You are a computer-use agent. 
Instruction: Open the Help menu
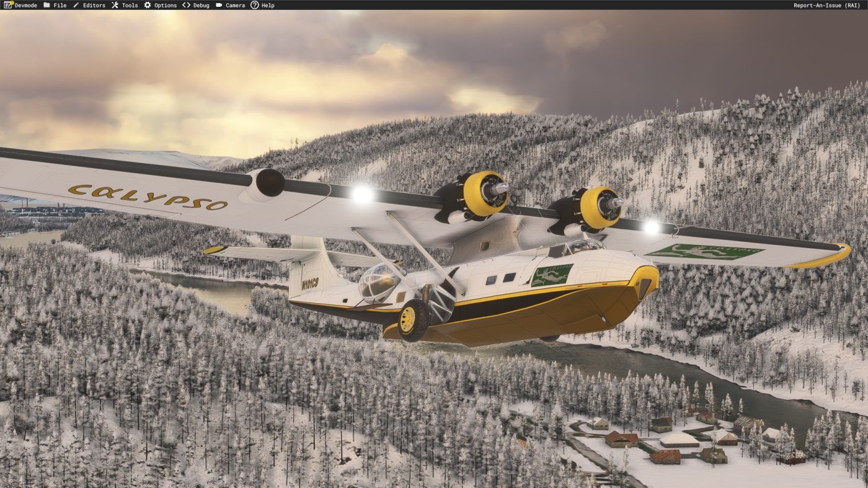(268, 5)
